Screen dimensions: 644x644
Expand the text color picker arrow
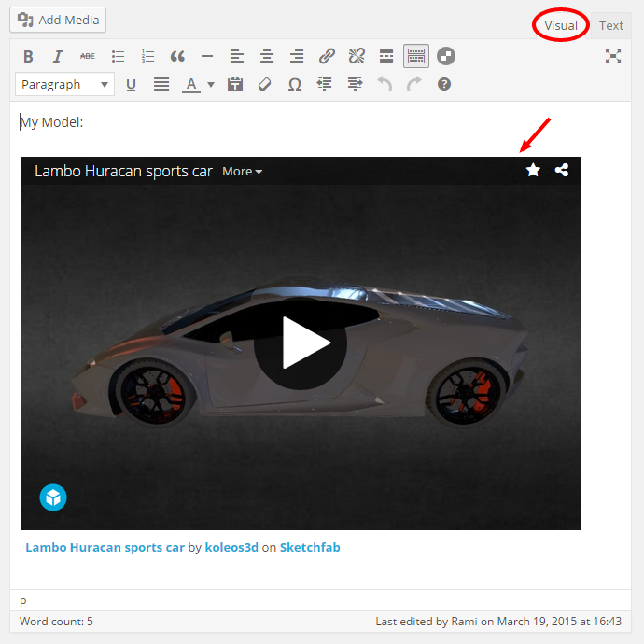211,84
